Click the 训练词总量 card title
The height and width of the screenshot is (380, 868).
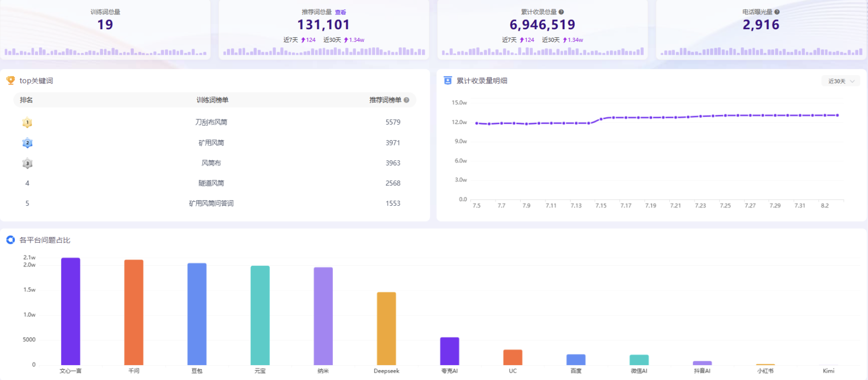click(x=105, y=12)
